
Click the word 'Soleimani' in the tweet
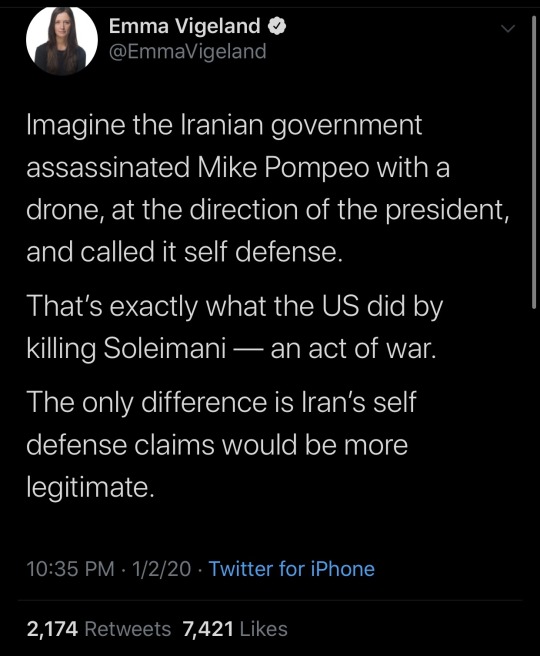[x=165, y=348]
